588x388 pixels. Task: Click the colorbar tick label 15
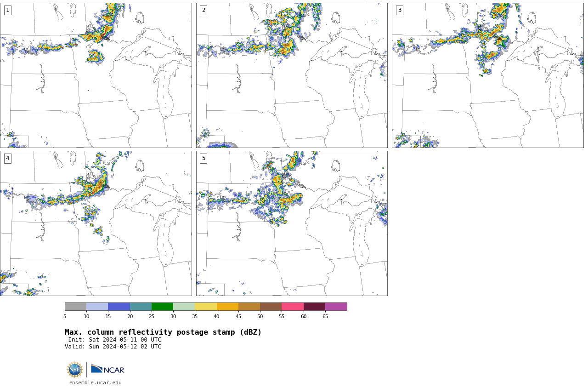(108, 316)
